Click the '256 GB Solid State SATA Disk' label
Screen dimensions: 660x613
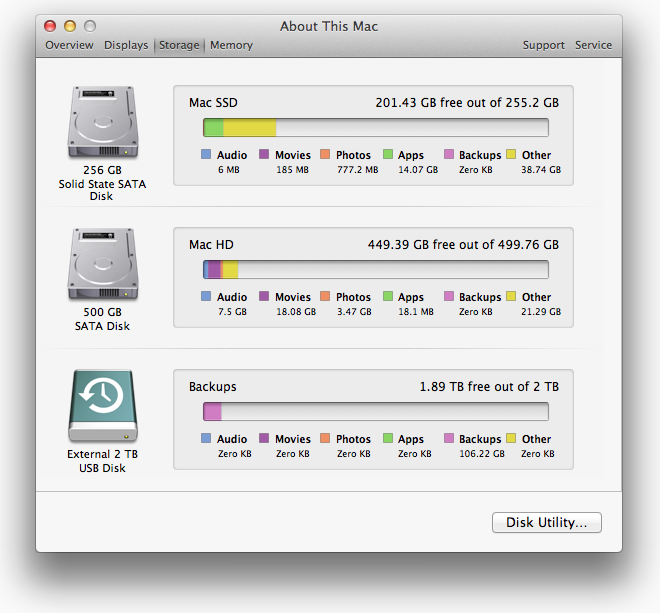click(x=102, y=183)
